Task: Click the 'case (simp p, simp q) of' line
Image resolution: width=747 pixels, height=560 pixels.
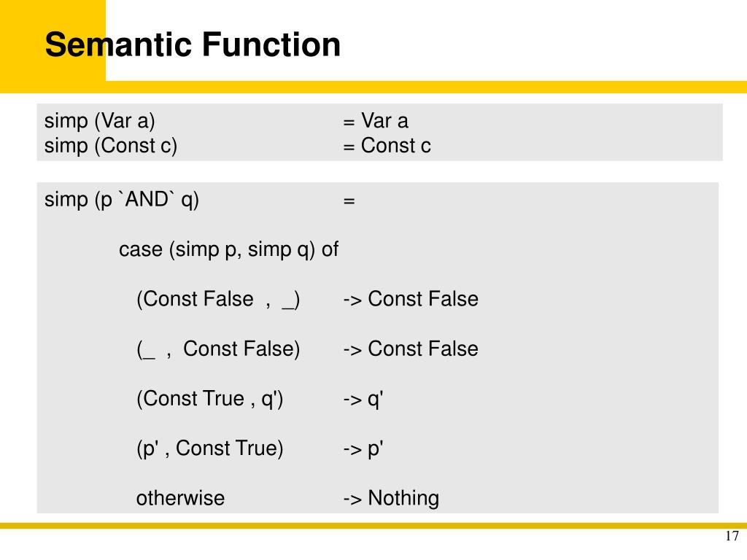Action: tap(228, 249)
